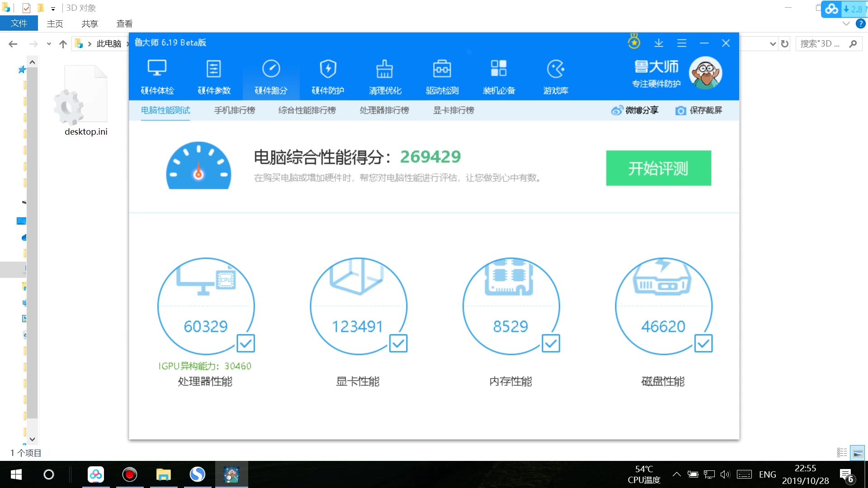Viewport: 868px width, 488px height.
Task: Switch to 手机排行榜 tab
Action: (235, 110)
